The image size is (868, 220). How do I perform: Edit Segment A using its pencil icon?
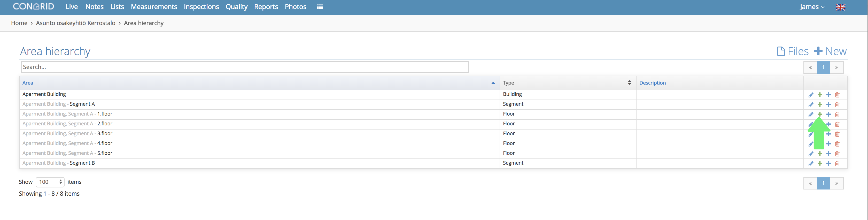(x=811, y=105)
